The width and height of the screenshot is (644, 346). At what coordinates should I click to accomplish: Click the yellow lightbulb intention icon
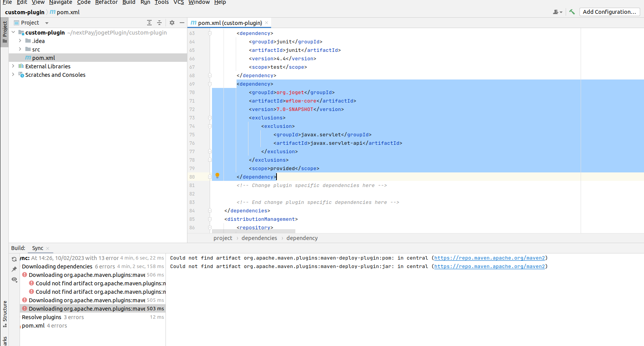217,175
